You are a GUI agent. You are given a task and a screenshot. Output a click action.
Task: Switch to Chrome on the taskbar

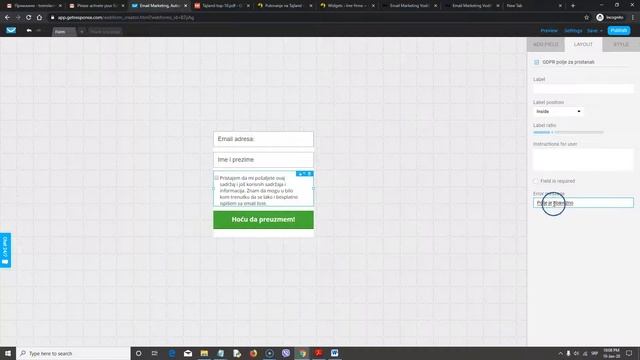tap(302, 353)
